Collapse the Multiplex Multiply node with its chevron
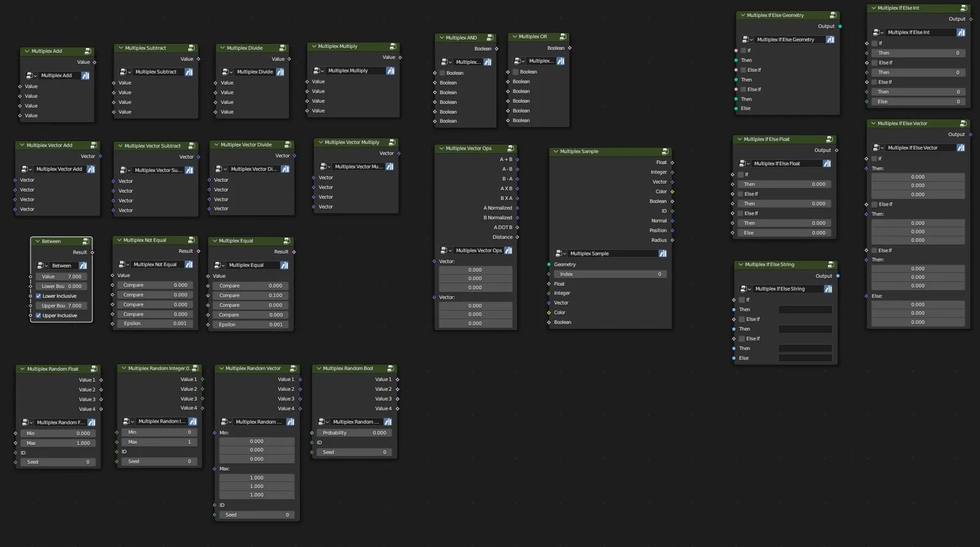 [x=314, y=47]
